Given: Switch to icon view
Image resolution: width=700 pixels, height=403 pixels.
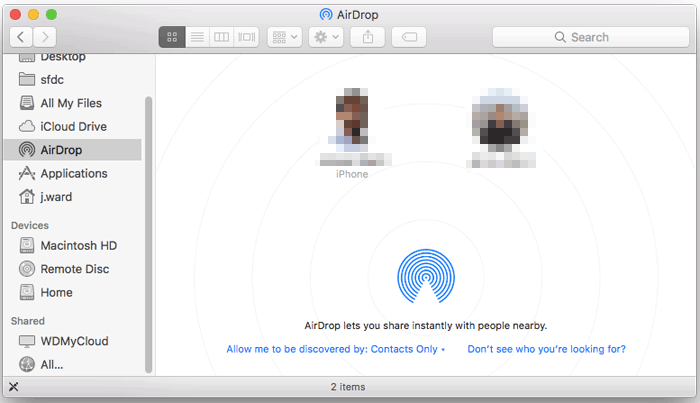Looking at the screenshot, I should click(x=172, y=37).
